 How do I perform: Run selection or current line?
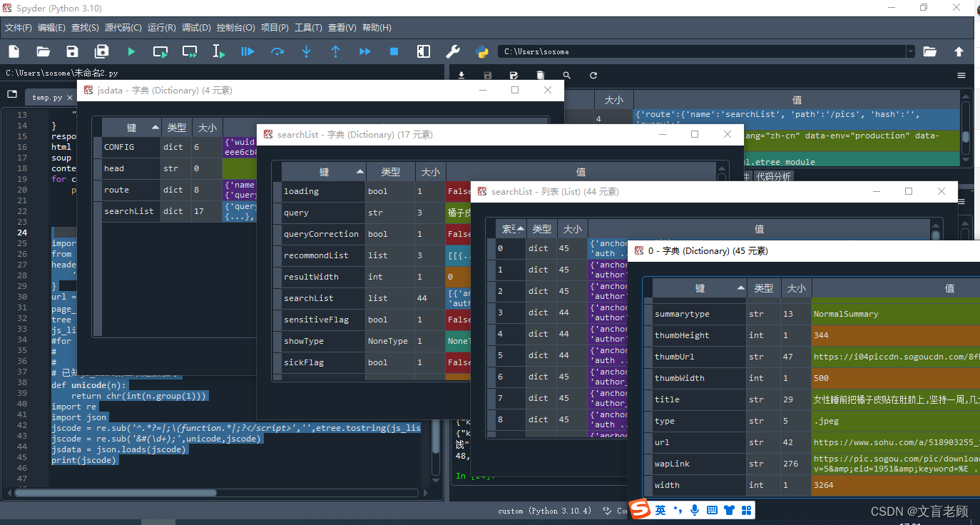coord(218,51)
